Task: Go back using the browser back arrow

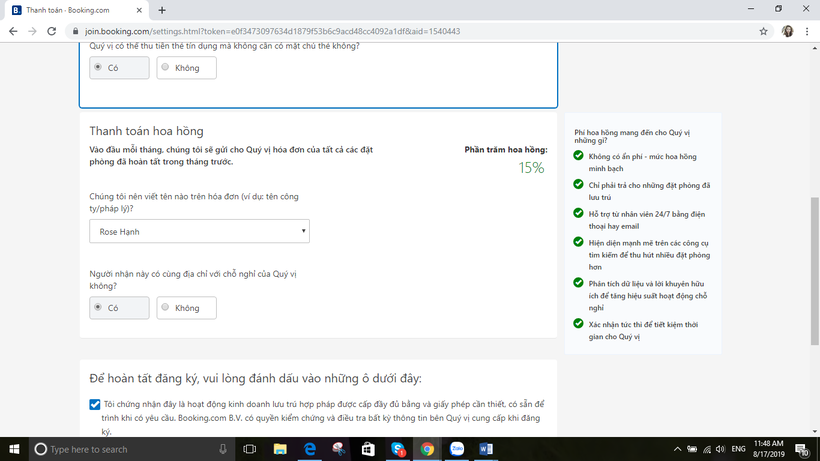Action: (x=13, y=31)
